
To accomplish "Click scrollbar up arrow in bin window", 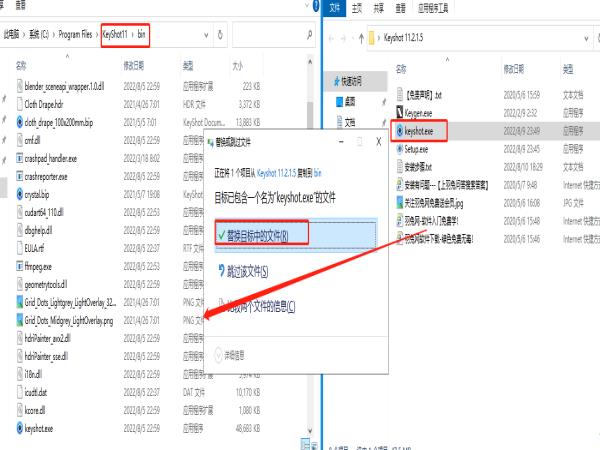I will click(x=310, y=62).
